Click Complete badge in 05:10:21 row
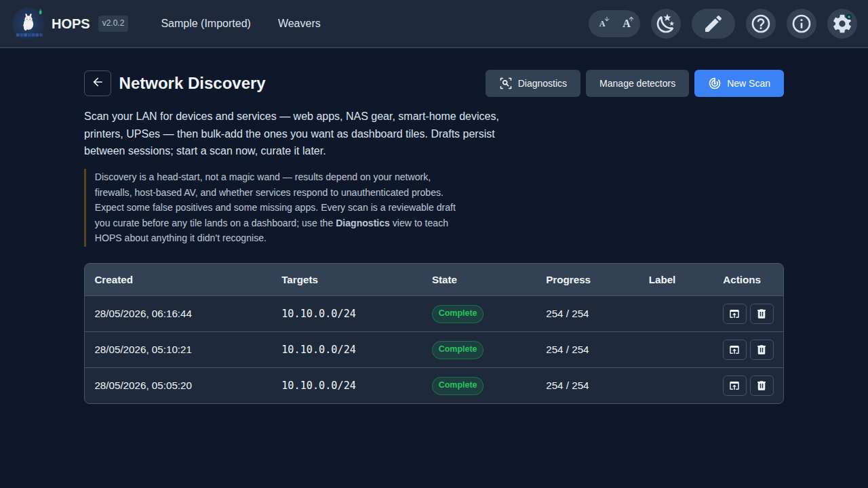868x488 pixels. [x=458, y=350]
